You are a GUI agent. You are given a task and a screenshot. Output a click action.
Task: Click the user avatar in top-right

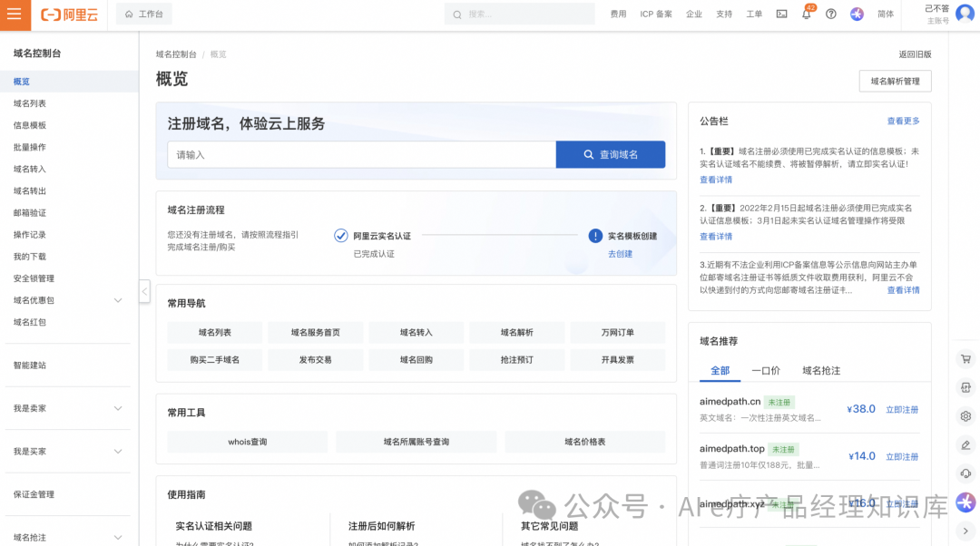point(965,14)
